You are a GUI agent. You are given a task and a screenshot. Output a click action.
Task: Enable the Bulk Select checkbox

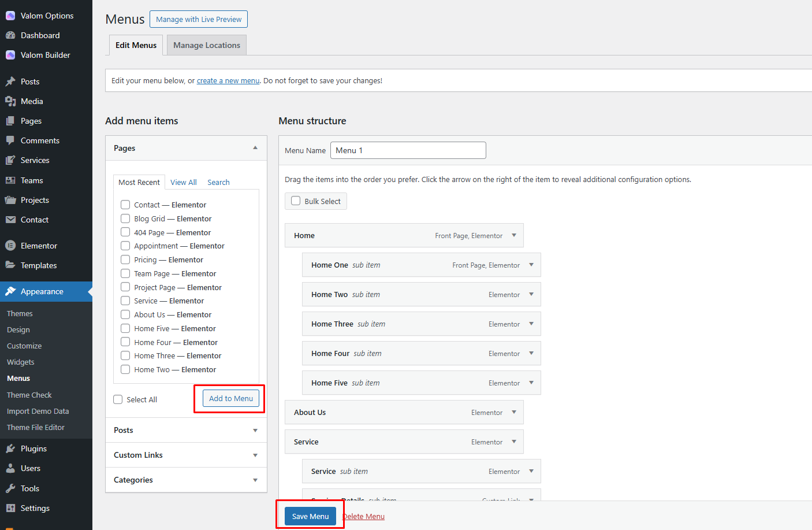click(296, 201)
